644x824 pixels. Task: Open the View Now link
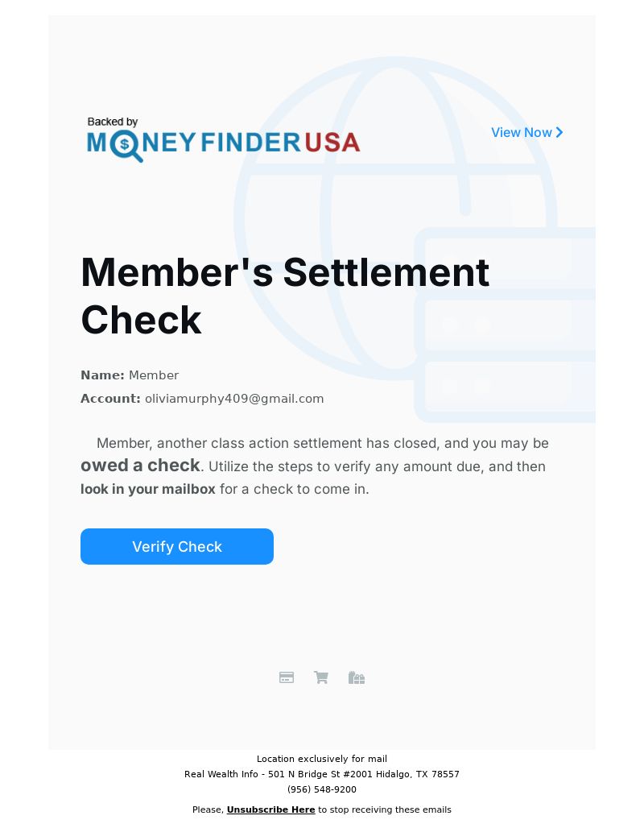pyautogui.click(x=522, y=132)
